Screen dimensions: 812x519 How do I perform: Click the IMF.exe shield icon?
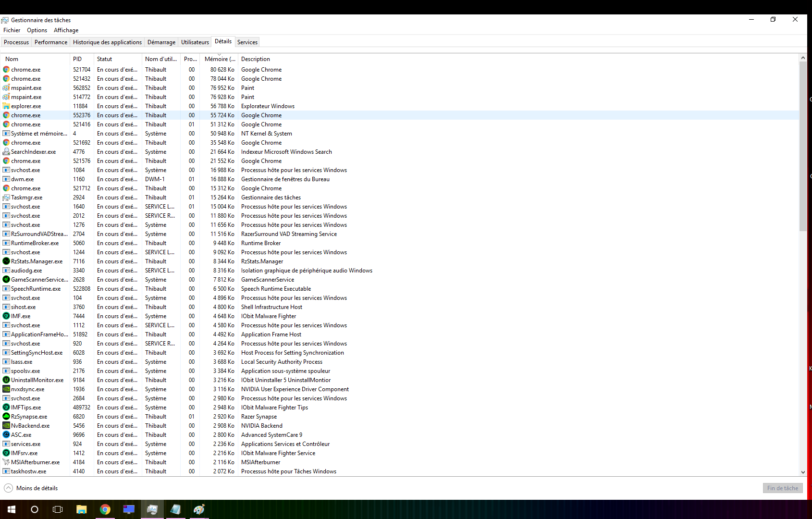(6, 316)
